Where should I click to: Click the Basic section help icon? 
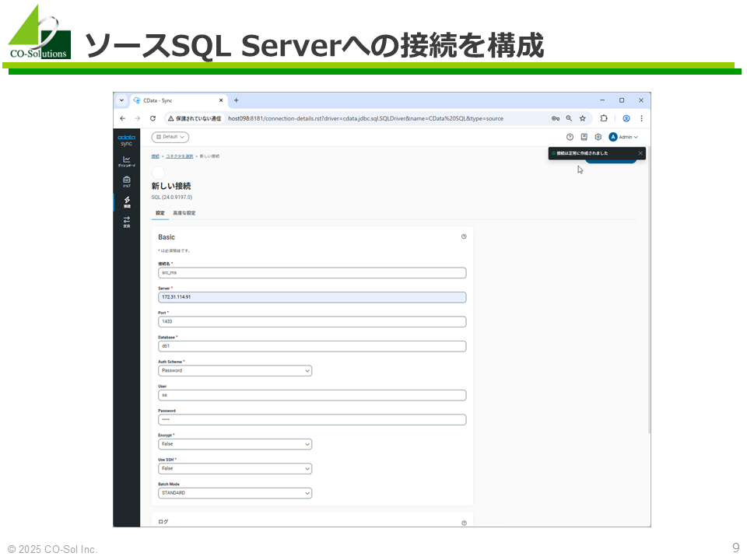click(x=464, y=236)
